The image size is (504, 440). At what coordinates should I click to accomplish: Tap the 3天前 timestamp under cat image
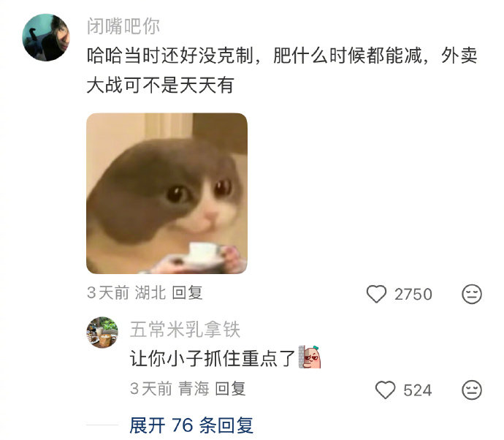(x=107, y=292)
